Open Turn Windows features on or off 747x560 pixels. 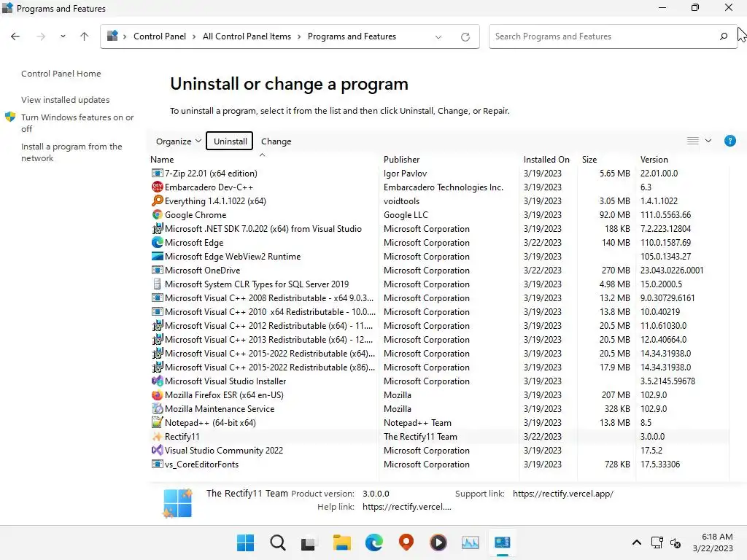coord(77,122)
